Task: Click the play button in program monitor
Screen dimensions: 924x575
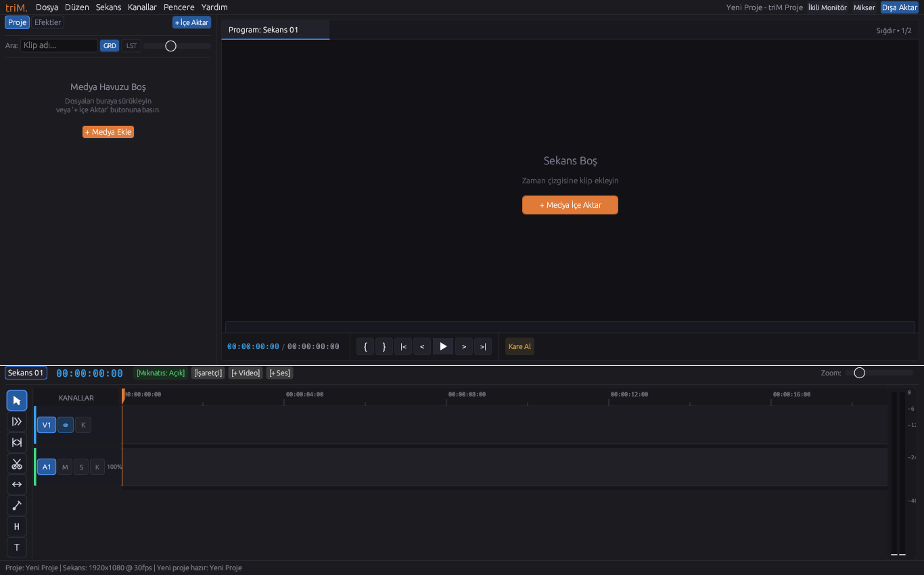Action: pyautogui.click(x=443, y=346)
